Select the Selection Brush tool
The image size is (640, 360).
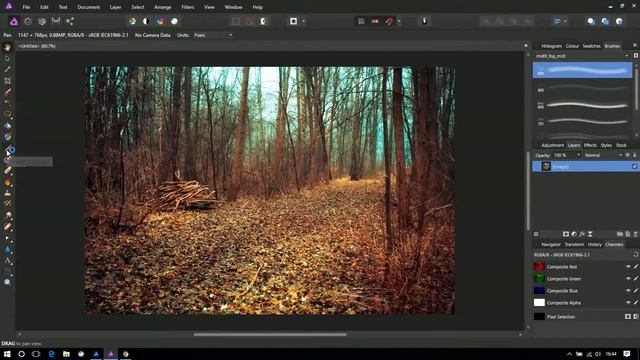click(x=7, y=92)
